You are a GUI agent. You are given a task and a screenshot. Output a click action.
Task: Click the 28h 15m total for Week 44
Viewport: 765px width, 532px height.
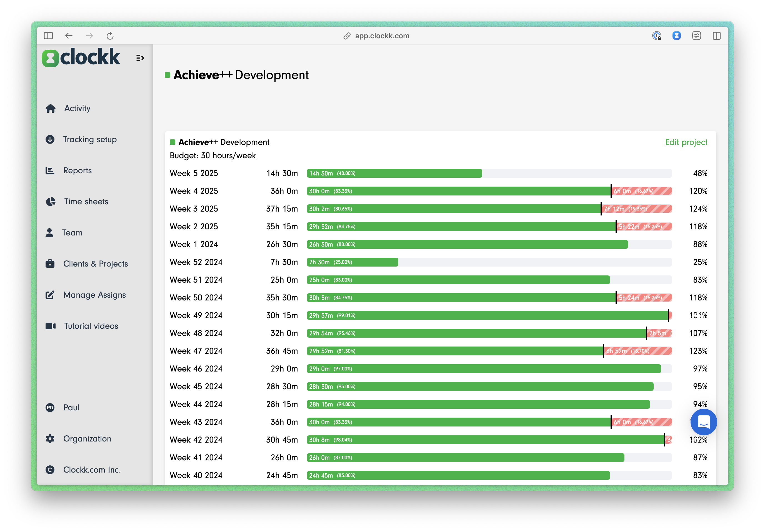coord(282,404)
